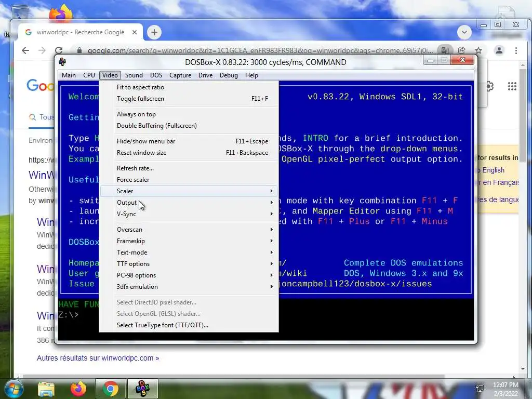Open Firefox from the taskbar
The image size is (532, 399).
[x=78, y=389]
